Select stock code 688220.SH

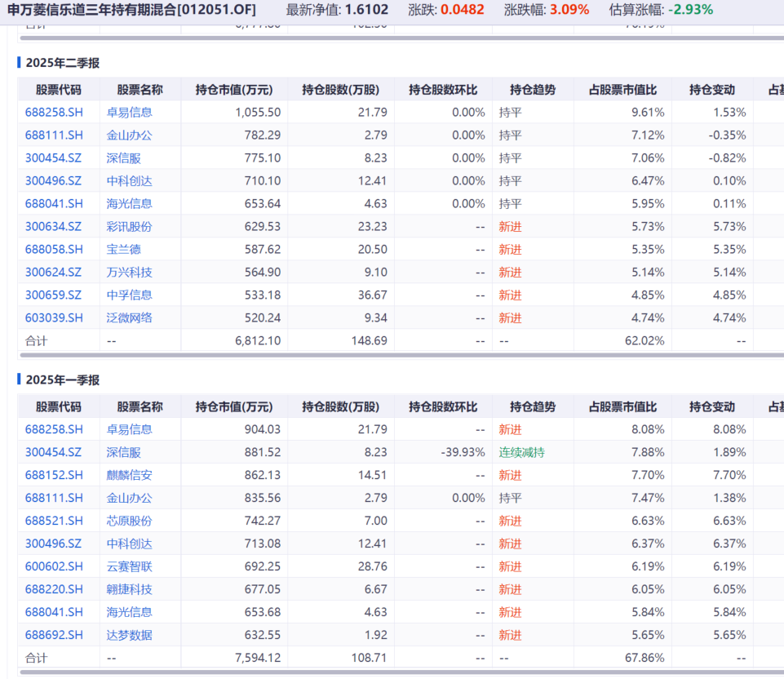(54, 589)
